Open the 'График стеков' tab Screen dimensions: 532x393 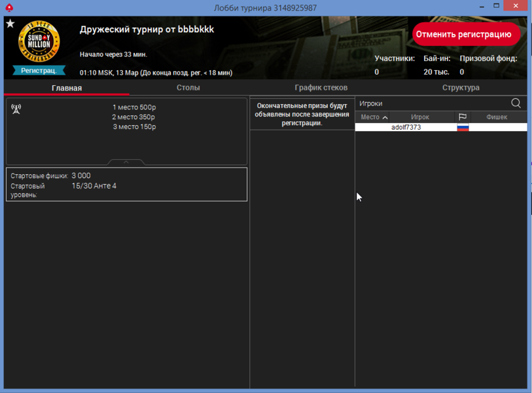click(321, 88)
